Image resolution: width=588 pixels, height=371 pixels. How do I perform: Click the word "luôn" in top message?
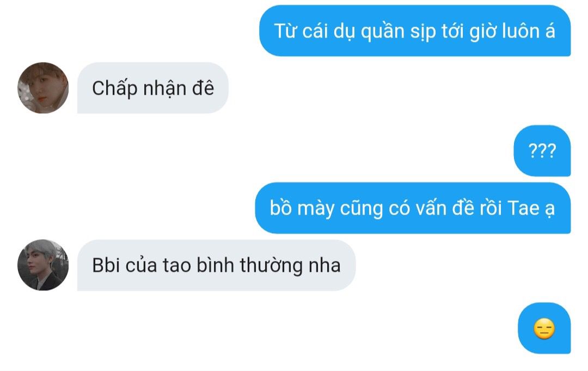click(520, 31)
